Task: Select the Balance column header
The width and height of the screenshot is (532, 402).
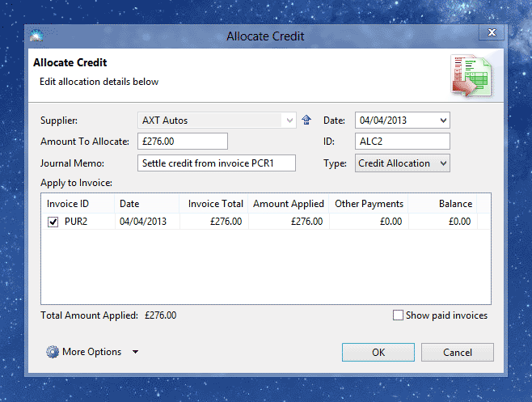Action: tap(443, 204)
